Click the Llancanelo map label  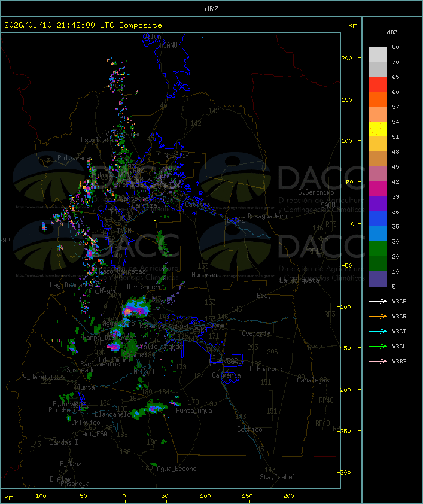[x=112, y=414]
